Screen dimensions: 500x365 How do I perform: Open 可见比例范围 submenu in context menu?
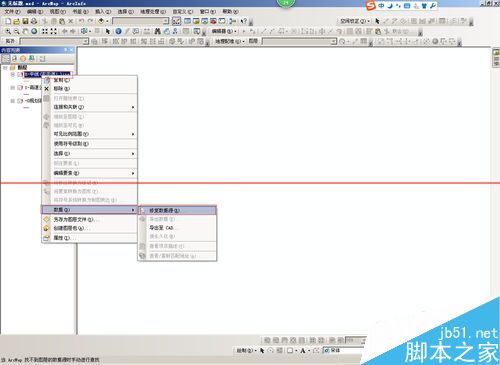tap(89, 134)
